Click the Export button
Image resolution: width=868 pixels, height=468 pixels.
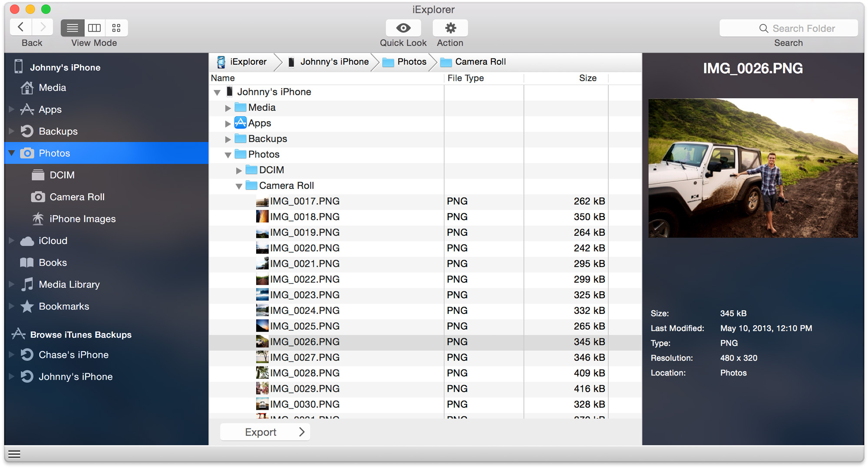click(265, 432)
